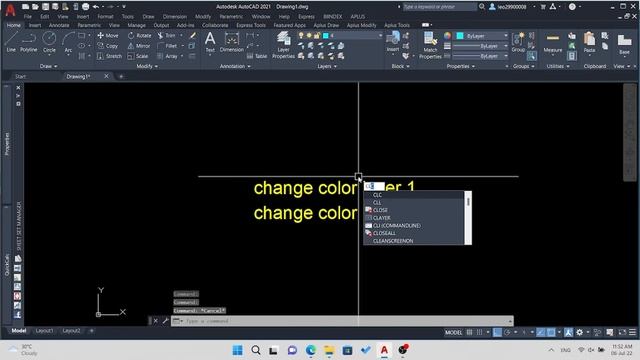Open the Format menu

[x=105, y=17]
